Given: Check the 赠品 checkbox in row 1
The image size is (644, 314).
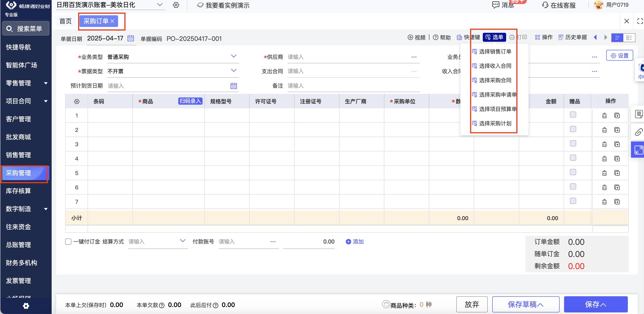Looking at the screenshot, I should pyautogui.click(x=573, y=115).
